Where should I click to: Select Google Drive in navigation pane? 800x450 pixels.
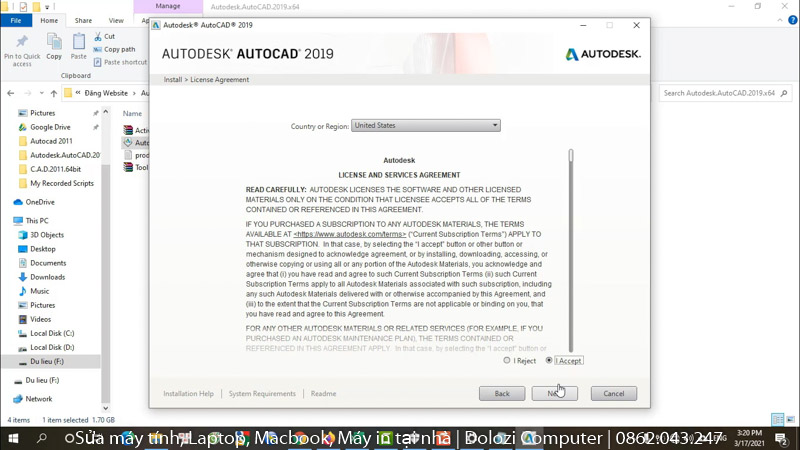50,127
